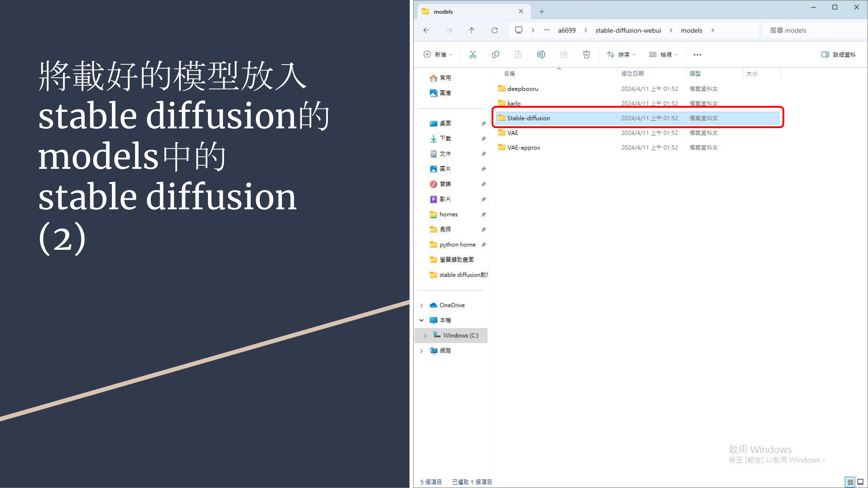Expand chevron after stable-diffusion-webui breadcrumb
Screen dimensions: 868x488
click(671, 30)
